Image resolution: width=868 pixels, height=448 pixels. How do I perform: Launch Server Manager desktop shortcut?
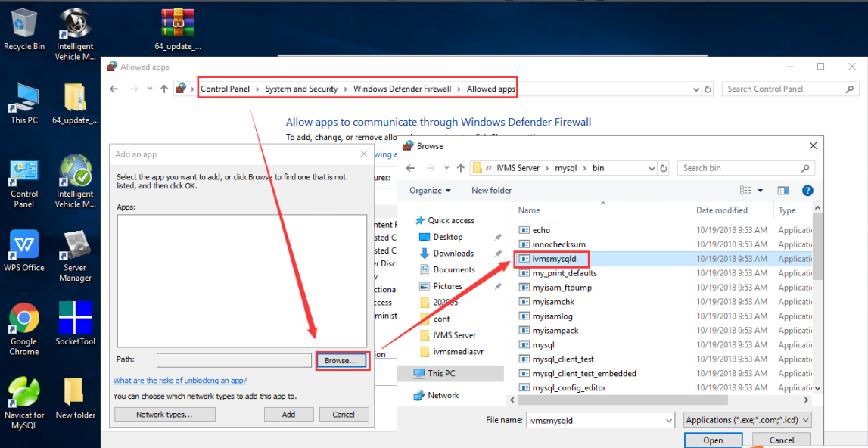pyautogui.click(x=75, y=257)
